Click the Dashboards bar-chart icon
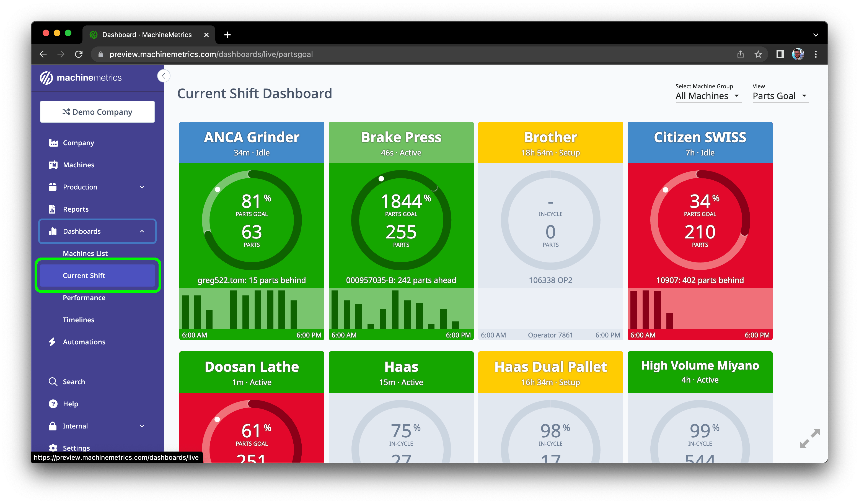 [x=53, y=231]
